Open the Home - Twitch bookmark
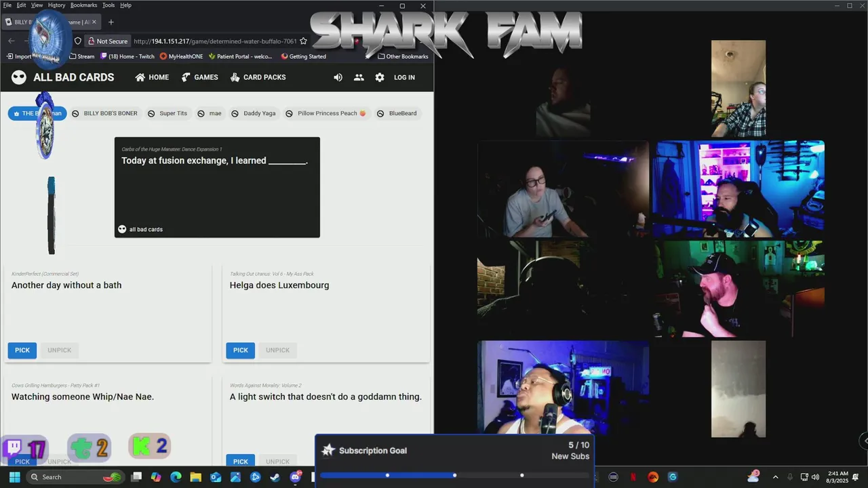Viewport: 868px width, 488px height. (x=127, y=56)
